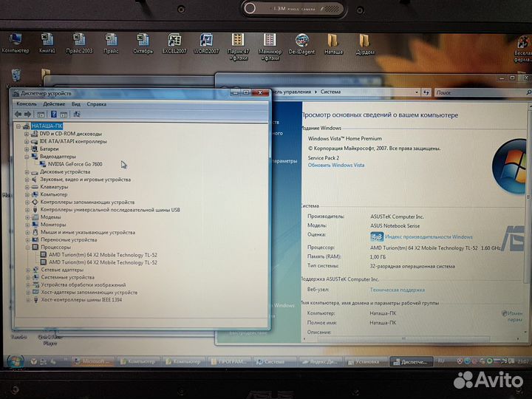532x399 pixels.
Task: Click Система in the address breadcrumb
Action: (330, 92)
